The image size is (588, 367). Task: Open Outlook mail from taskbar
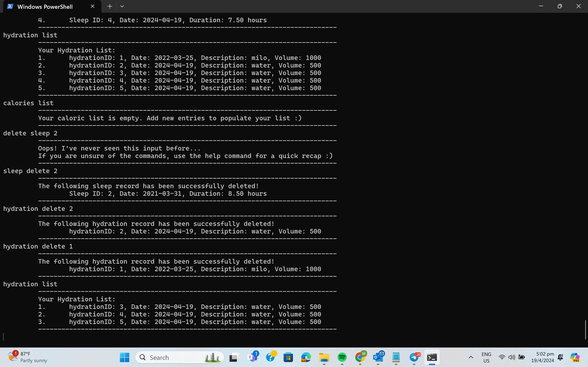pos(378,357)
